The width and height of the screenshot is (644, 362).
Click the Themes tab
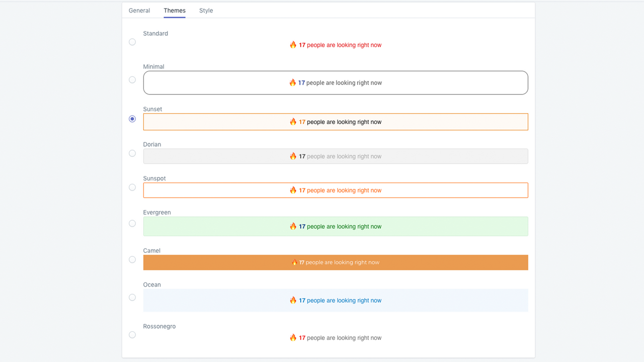pyautogui.click(x=175, y=10)
